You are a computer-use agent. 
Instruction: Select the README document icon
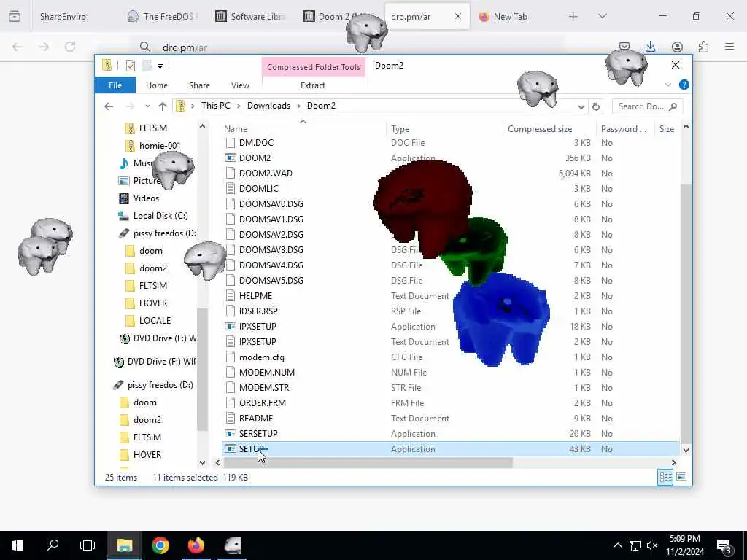[x=230, y=418]
